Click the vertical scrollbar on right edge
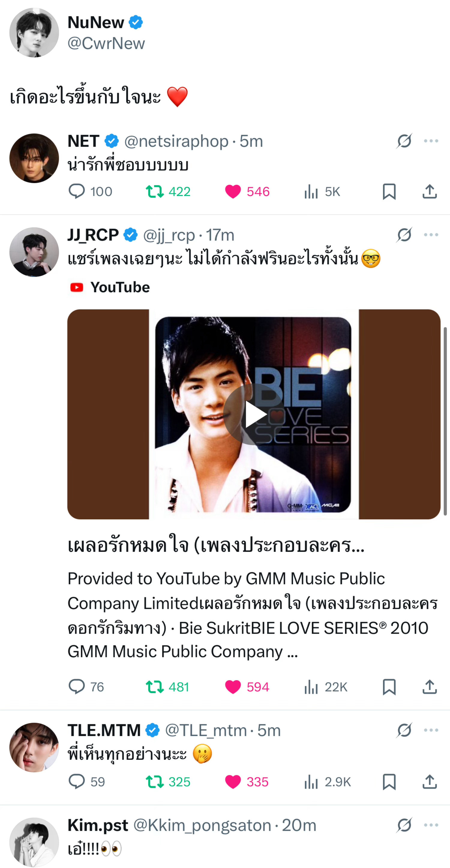Viewport: 450px width, 868px height. [445, 421]
